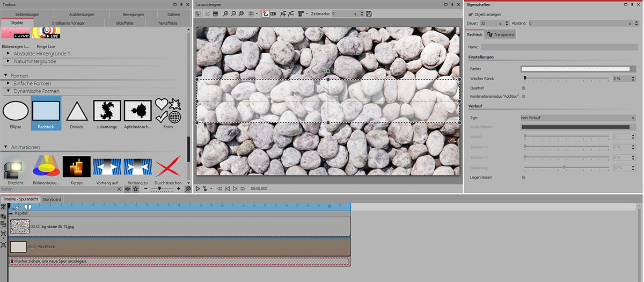Click the play button below the preview

click(197, 189)
